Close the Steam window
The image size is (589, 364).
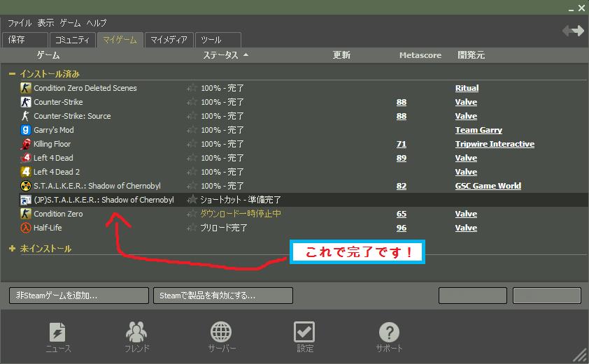click(582, 8)
